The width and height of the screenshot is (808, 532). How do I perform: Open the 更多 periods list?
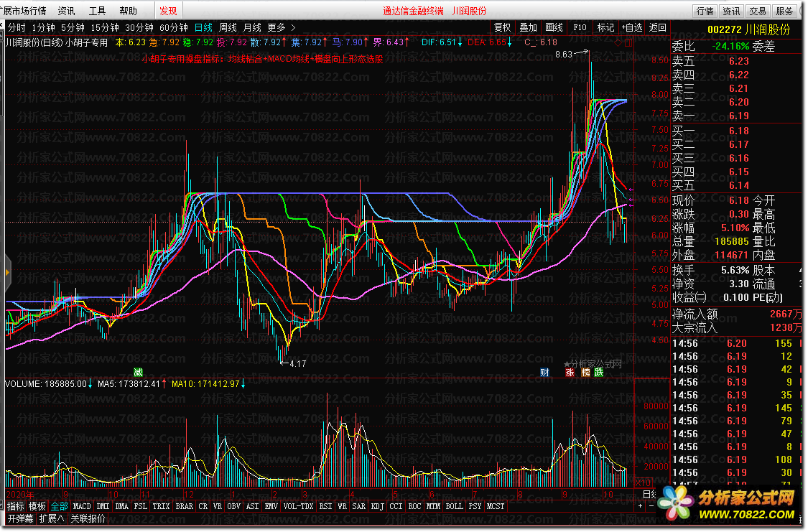(x=277, y=28)
